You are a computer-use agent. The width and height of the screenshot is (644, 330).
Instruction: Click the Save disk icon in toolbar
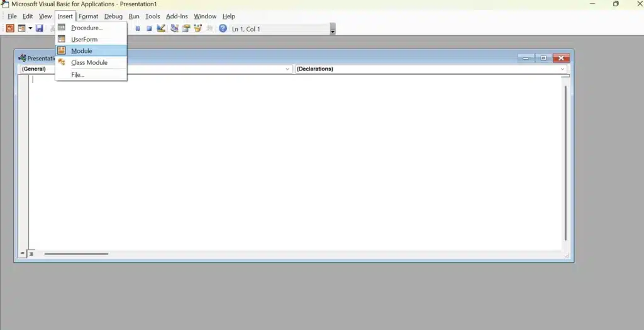pyautogui.click(x=39, y=28)
